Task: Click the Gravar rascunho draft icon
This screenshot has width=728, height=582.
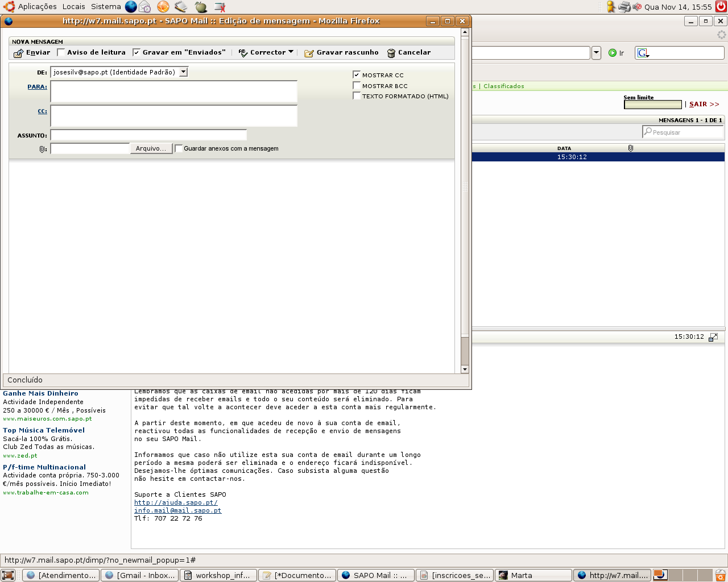Action: point(309,53)
